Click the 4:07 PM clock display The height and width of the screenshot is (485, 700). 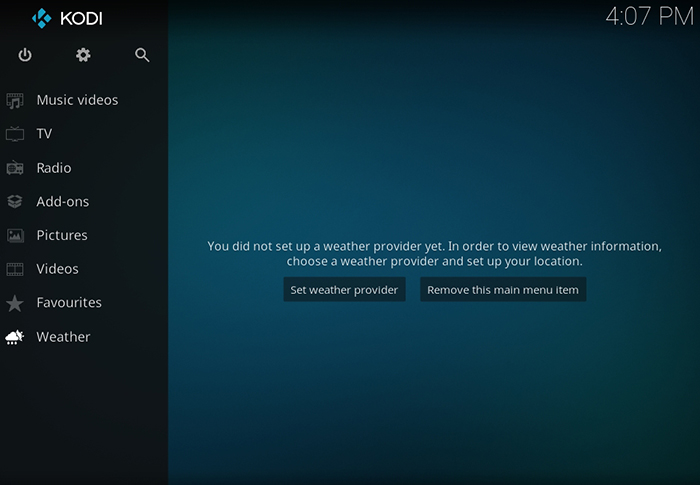[649, 17]
